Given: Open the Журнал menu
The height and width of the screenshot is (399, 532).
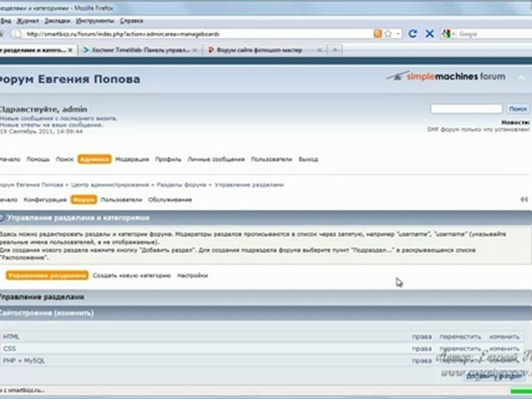Looking at the screenshot, I should [x=28, y=21].
